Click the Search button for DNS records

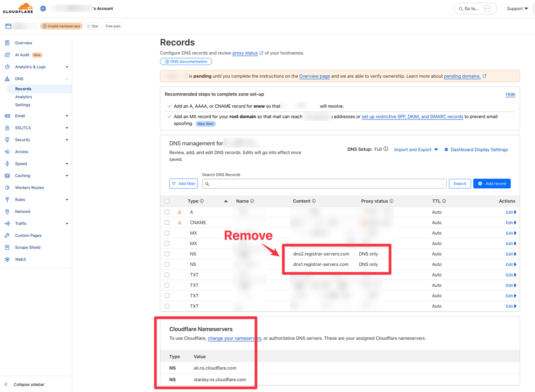[x=460, y=184]
